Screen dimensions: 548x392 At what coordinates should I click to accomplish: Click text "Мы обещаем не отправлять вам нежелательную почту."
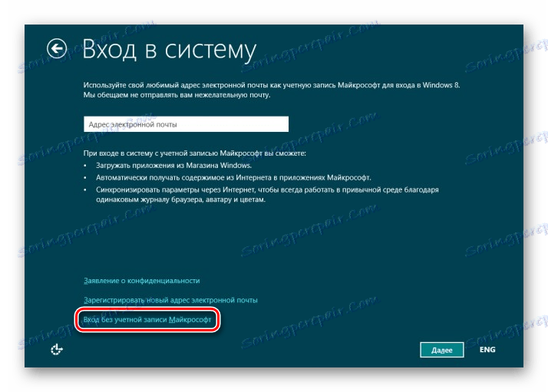pyautogui.click(x=177, y=95)
